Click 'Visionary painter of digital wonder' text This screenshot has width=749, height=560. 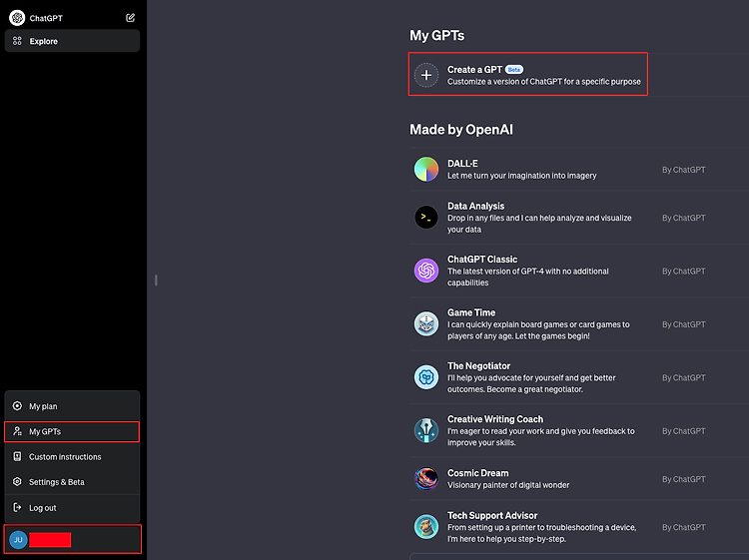coord(508,485)
